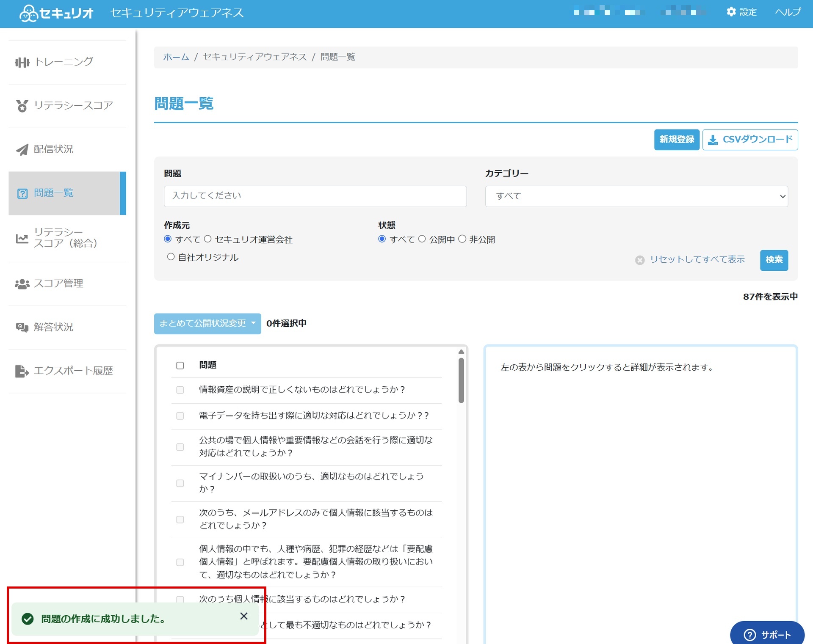Open ヘルプ in the header

[788, 12]
